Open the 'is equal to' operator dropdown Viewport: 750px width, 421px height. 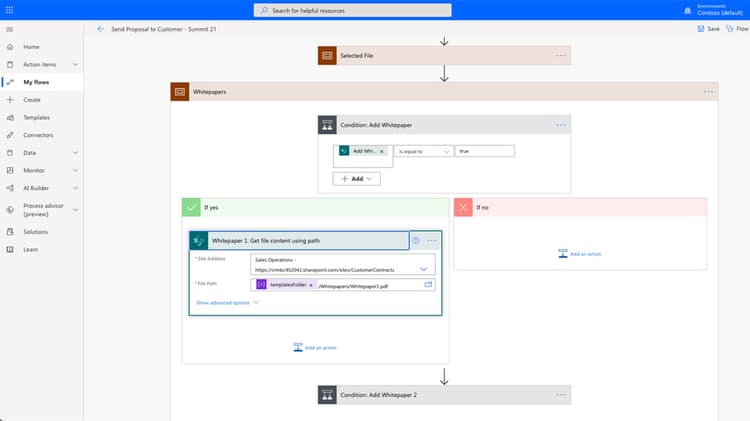tap(424, 152)
